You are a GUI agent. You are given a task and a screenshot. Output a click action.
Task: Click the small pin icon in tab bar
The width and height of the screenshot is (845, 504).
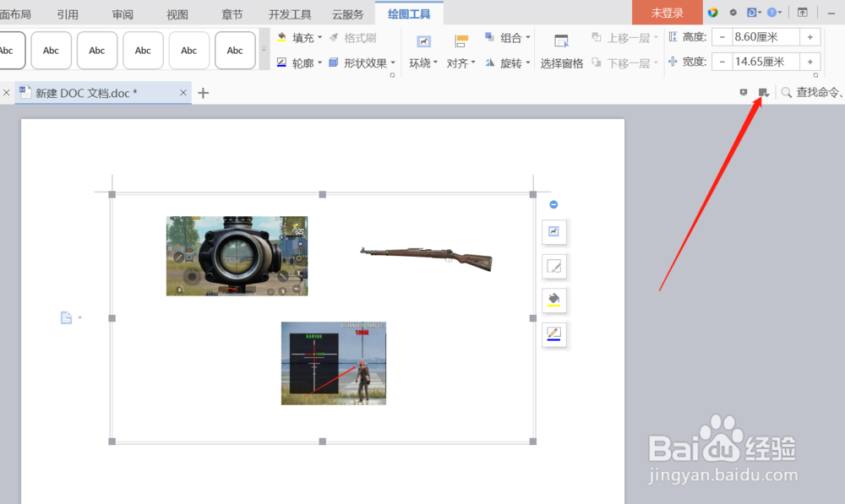pyautogui.click(x=744, y=93)
